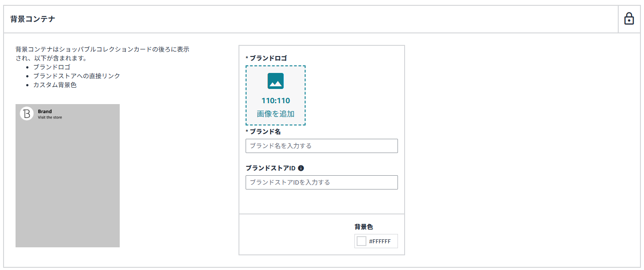Click the circular B logo in preview

(x=27, y=114)
